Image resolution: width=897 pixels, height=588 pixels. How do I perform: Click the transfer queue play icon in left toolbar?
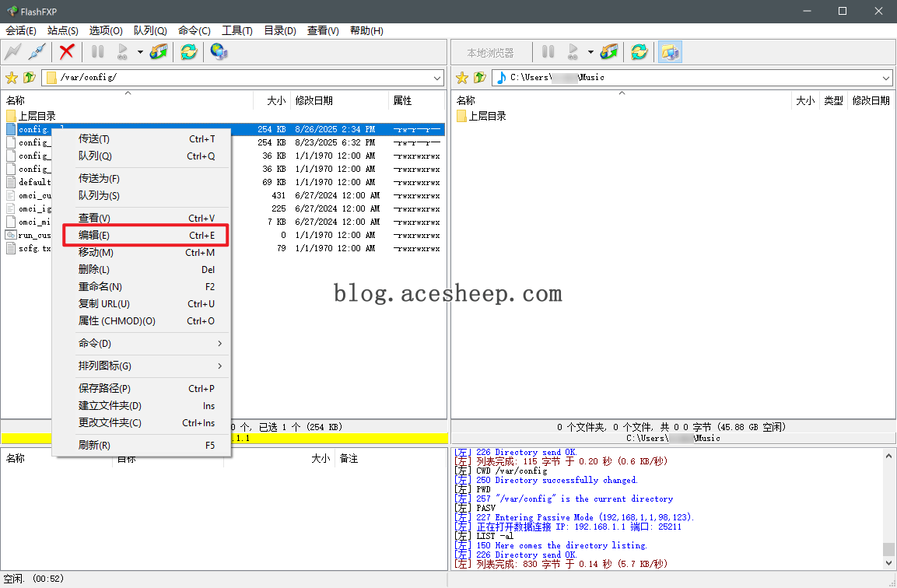coord(122,52)
